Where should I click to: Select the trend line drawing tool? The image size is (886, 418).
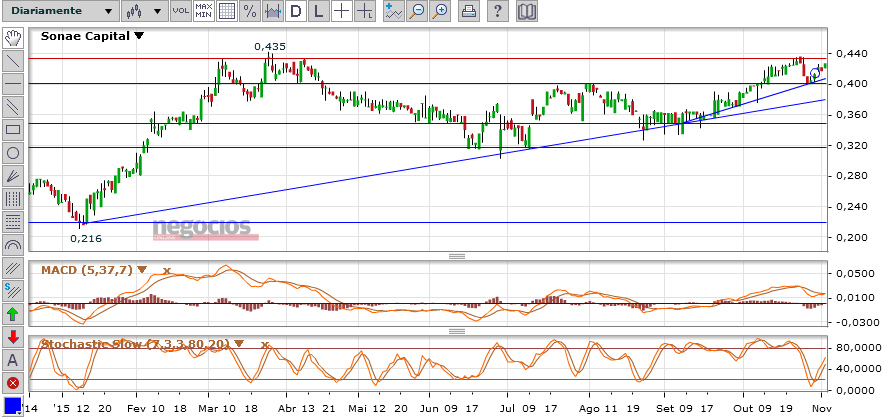pos(12,60)
